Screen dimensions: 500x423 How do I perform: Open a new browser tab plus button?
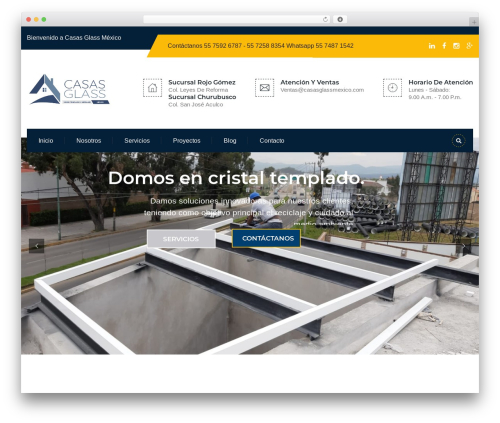474,22
